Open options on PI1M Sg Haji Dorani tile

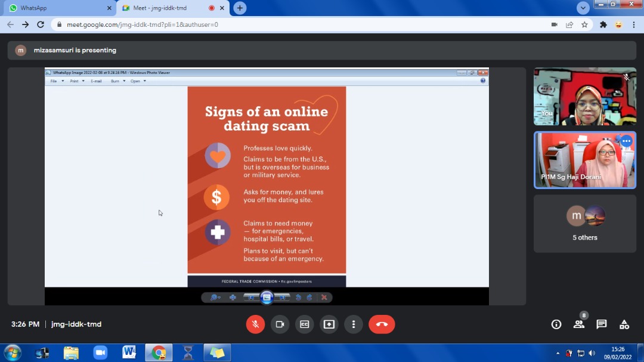coord(626,141)
